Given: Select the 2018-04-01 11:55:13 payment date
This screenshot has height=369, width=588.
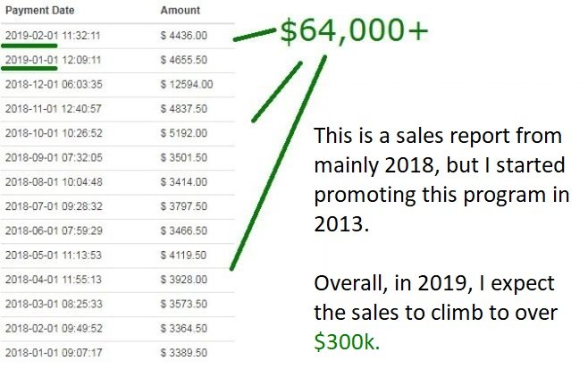Looking at the screenshot, I should point(54,280).
